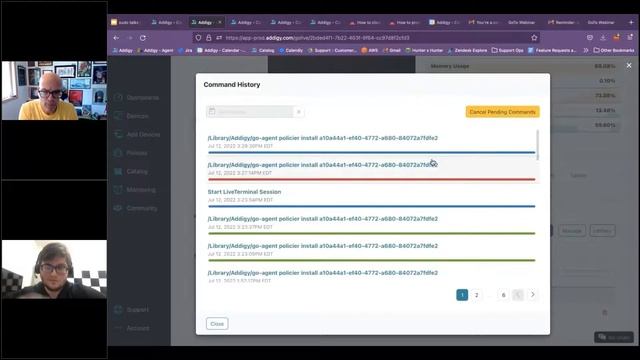Open the AWS bookmark
Screen dimensions: 640x360
(370, 50)
